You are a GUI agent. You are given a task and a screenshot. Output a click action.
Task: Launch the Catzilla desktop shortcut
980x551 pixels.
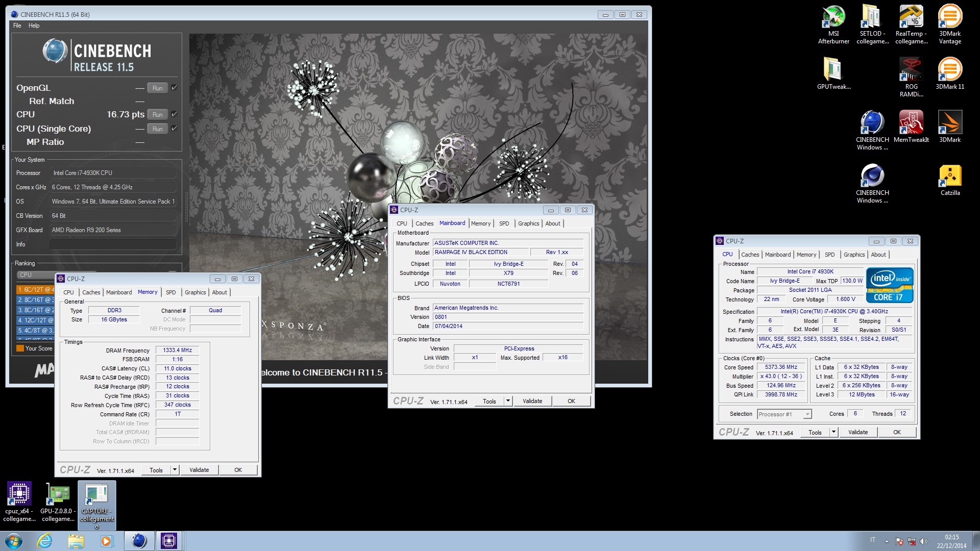pos(950,180)
